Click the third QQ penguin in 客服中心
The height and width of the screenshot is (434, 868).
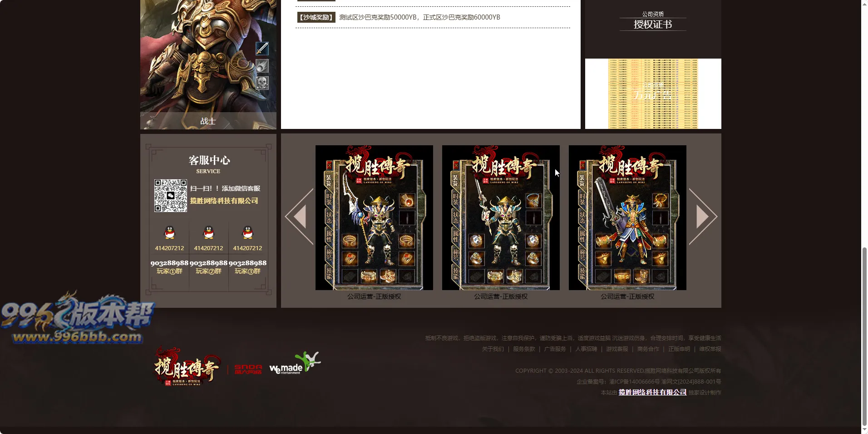[247, 232]
